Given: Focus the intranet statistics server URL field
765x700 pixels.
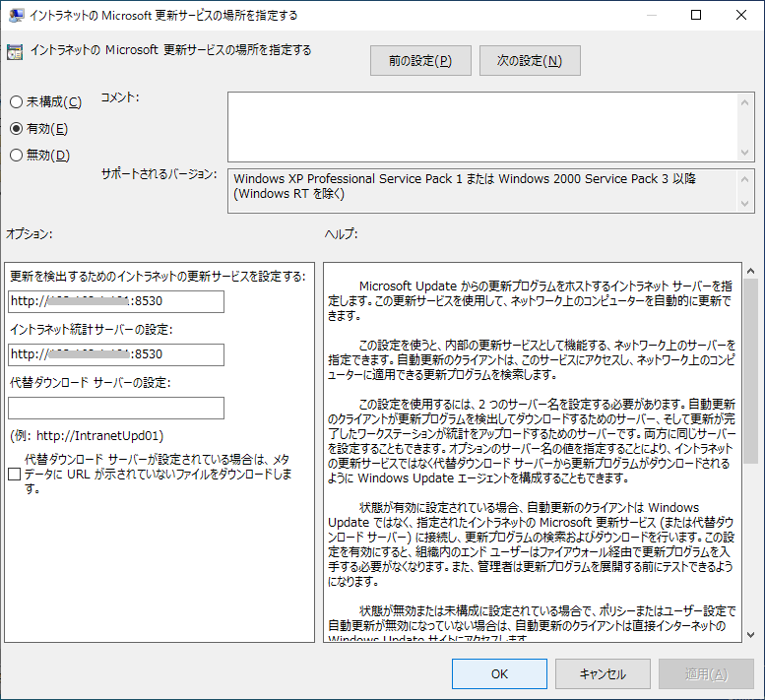Looking at the screenshot, I should (116, 354).
